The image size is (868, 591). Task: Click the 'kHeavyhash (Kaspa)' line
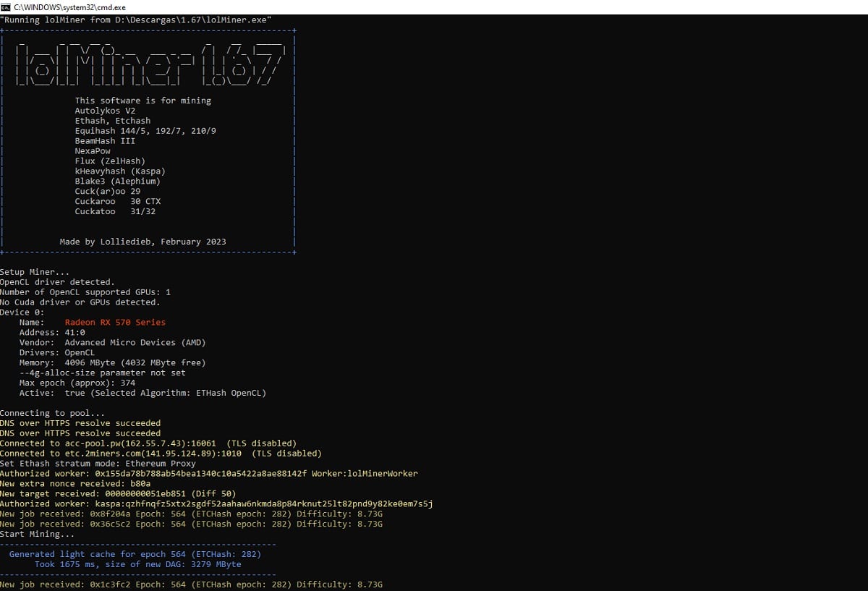coord(120,171)
